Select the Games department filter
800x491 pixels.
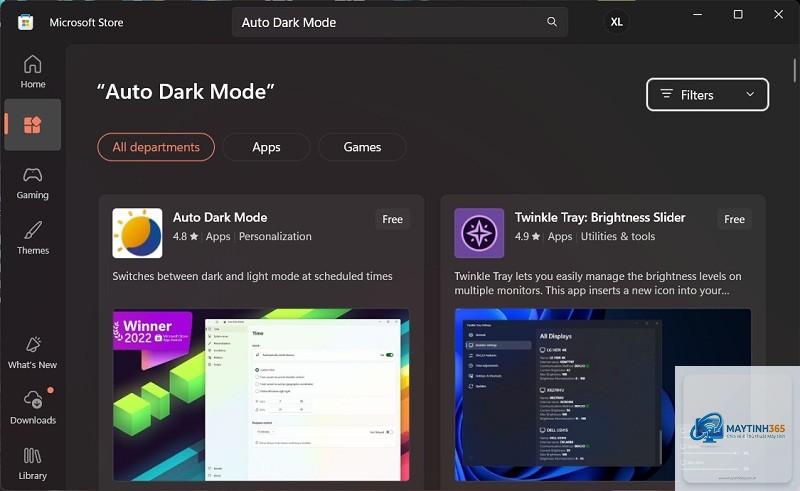(x=362, y=147)
